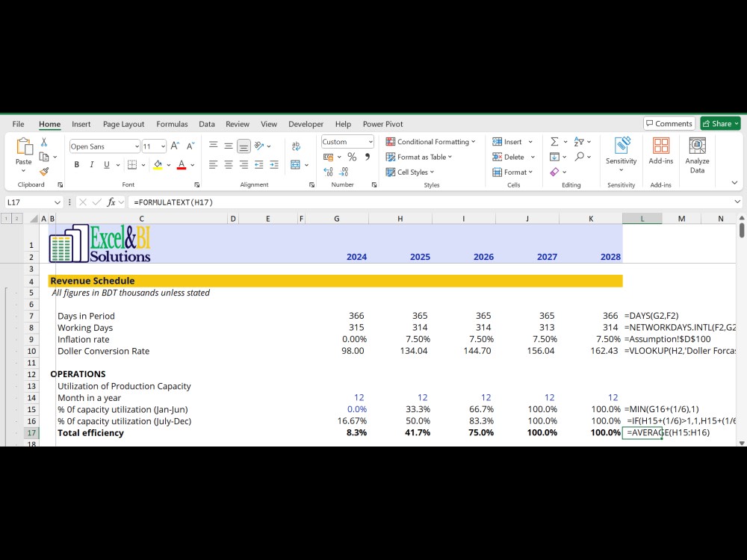Click outline level 2 button

coord(16,219)
